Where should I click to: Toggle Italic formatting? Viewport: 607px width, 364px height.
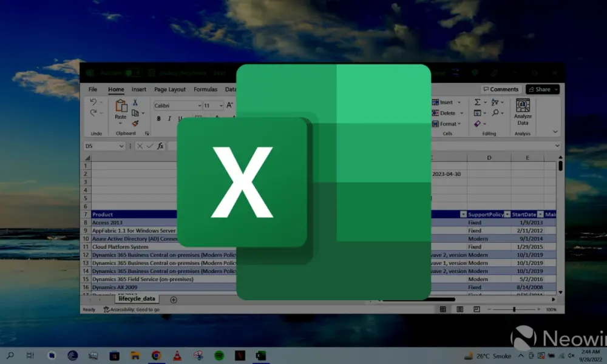170,119
